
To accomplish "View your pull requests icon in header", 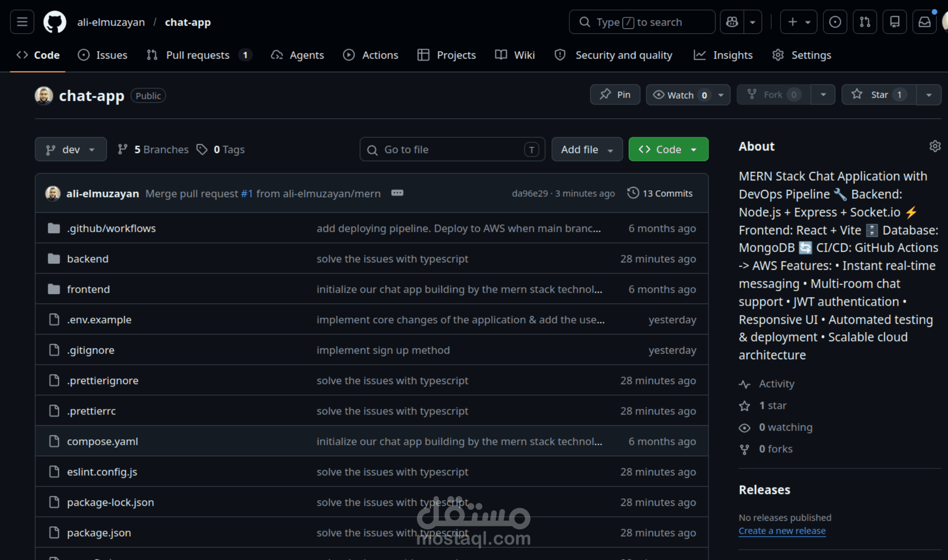I will pos(865,22).
